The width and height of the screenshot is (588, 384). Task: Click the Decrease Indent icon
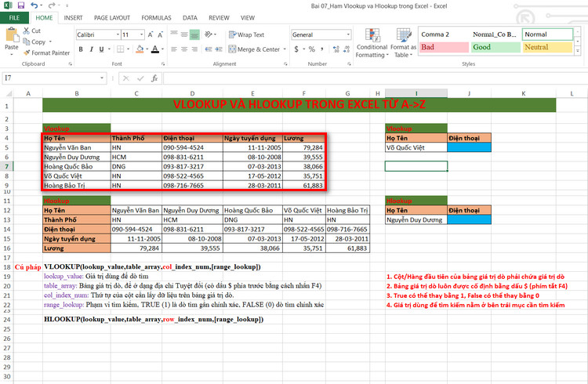209,49
